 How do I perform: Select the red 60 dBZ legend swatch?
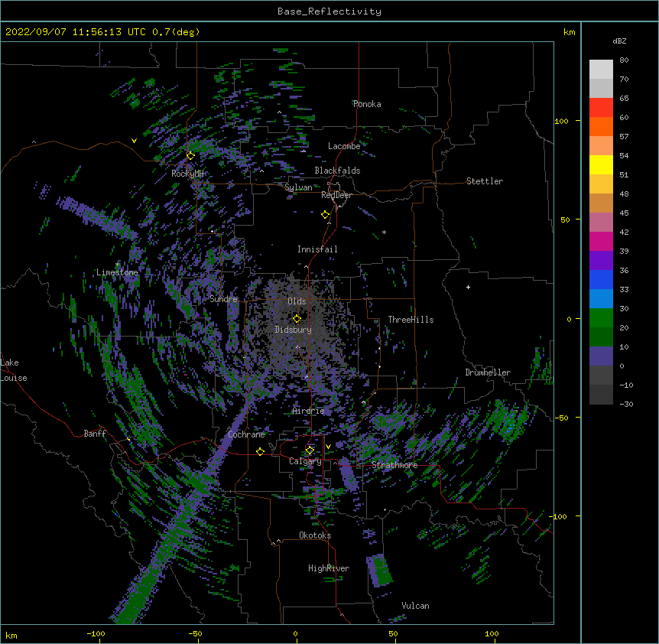tap(601, 107)
